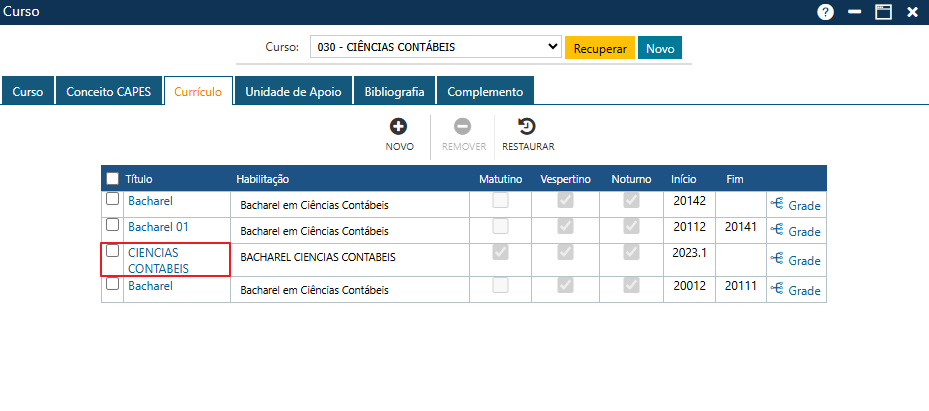The image size is (929, 411).
Task: Click the yellow Recuperar button
Action: (x=600, y=48)
